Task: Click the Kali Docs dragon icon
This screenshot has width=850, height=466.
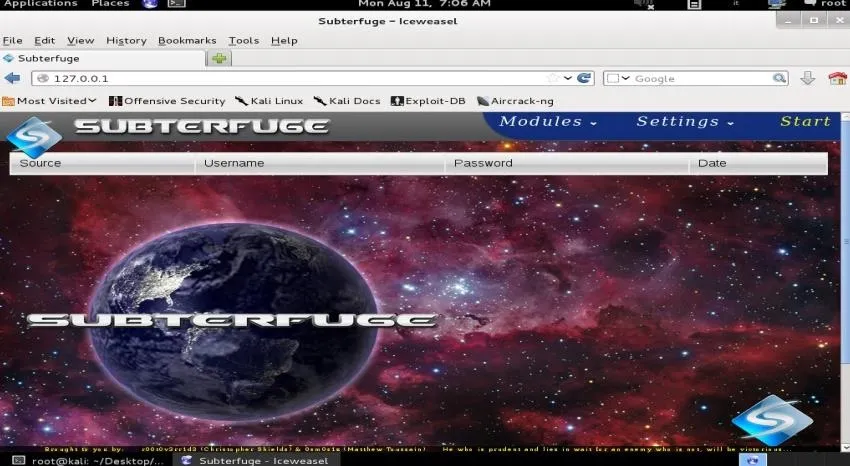Action: (x=320, y=101)
